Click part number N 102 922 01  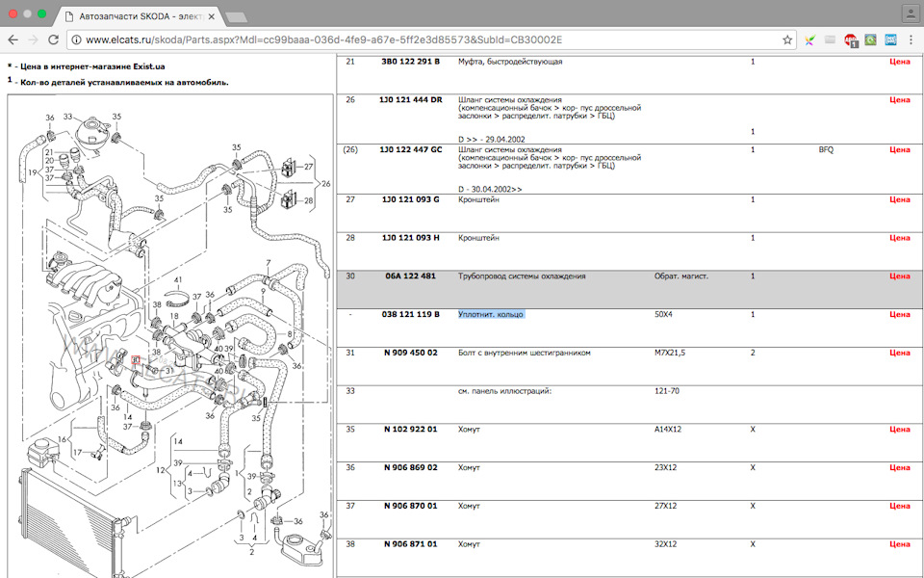tap(411, 430)
